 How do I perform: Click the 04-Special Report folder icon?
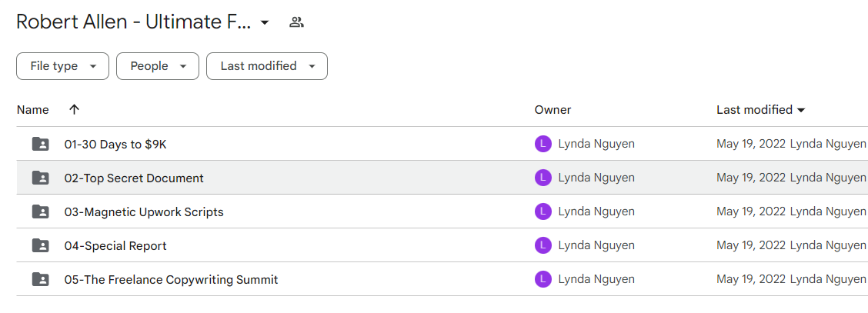tap(41, 245)
